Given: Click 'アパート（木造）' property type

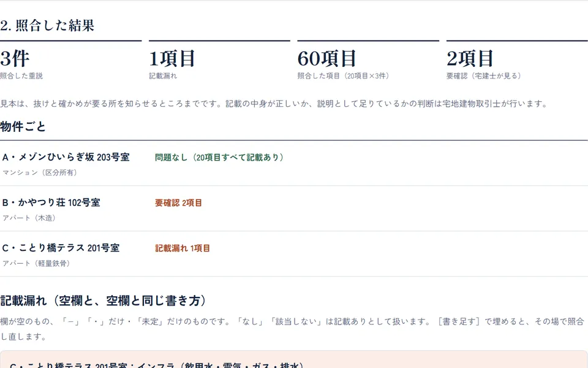Looking at the screenshot, I should 30,218.
